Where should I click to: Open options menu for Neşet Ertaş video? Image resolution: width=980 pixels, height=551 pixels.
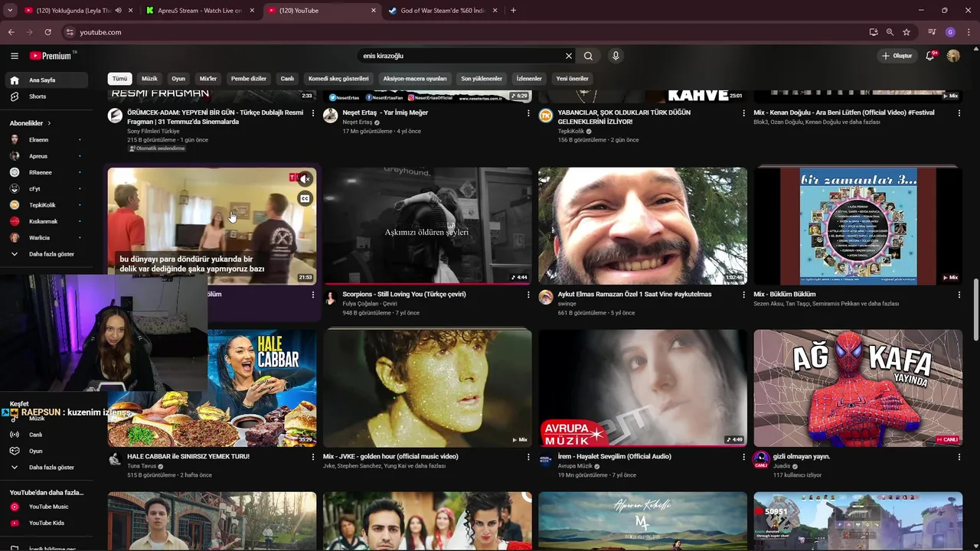click(528, 113)
